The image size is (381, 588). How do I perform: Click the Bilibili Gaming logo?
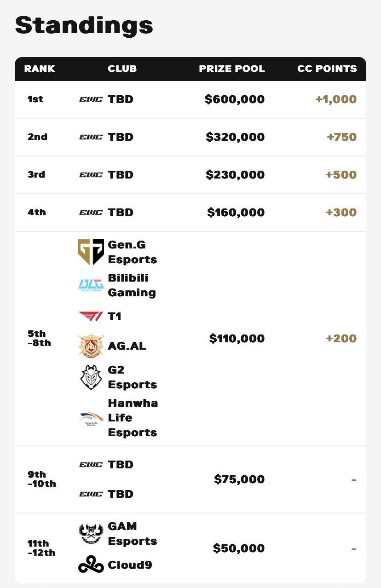tap(91, 285)
